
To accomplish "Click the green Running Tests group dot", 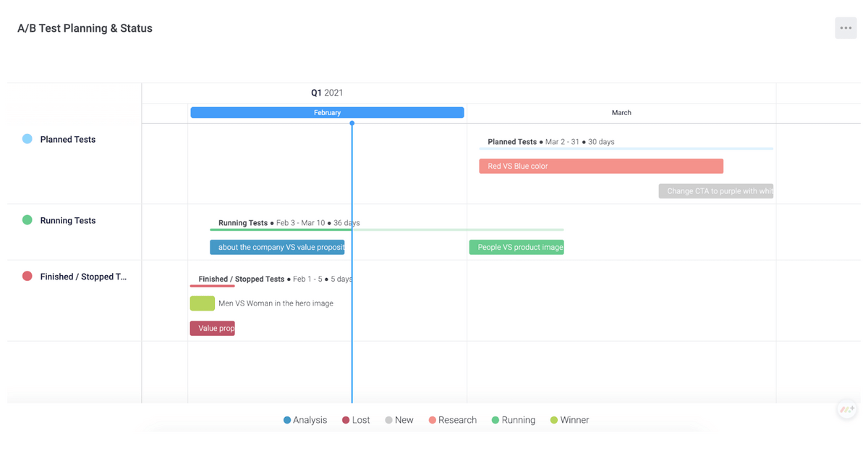I will pyautogui.click(x=27, y=220).
